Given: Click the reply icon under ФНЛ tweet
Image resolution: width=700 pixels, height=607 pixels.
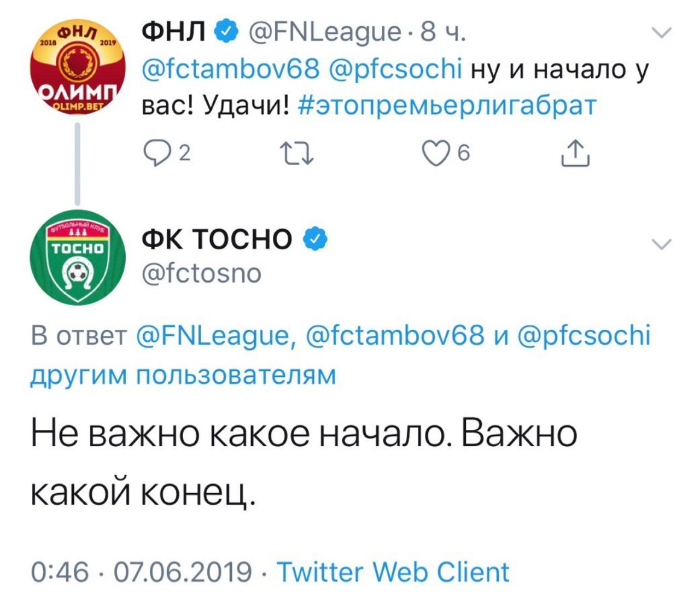Looking at the screenshot, I should [155, 153].
